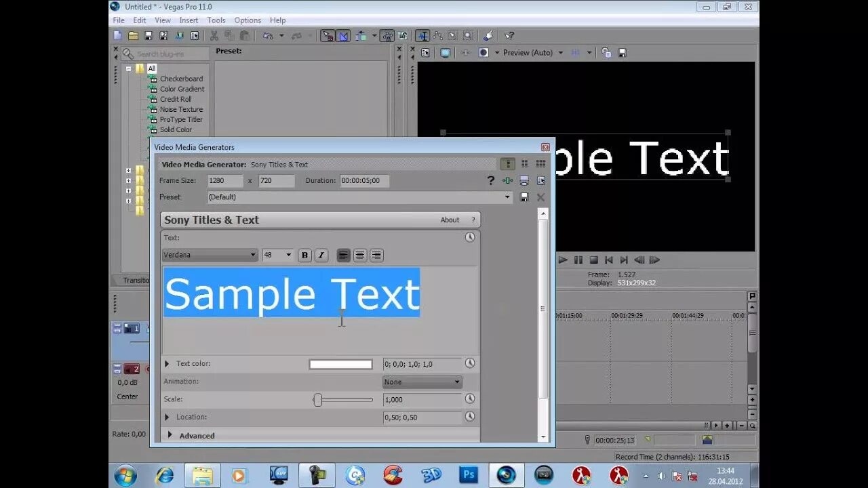The width and height of the screenshot is (868, 488).
Task: Open the Options menu
Action: 248,20
